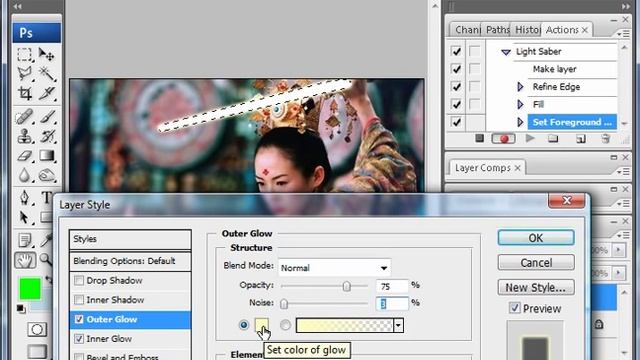
Task: Click the green foreground color swatch
Action: pyautogui.click(x=30, y=289)
